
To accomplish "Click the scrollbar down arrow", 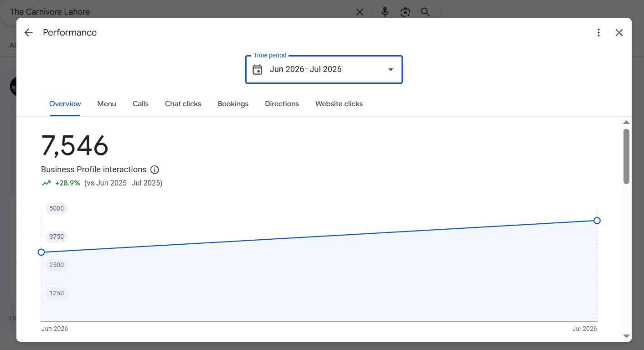I will coord(626,336).
